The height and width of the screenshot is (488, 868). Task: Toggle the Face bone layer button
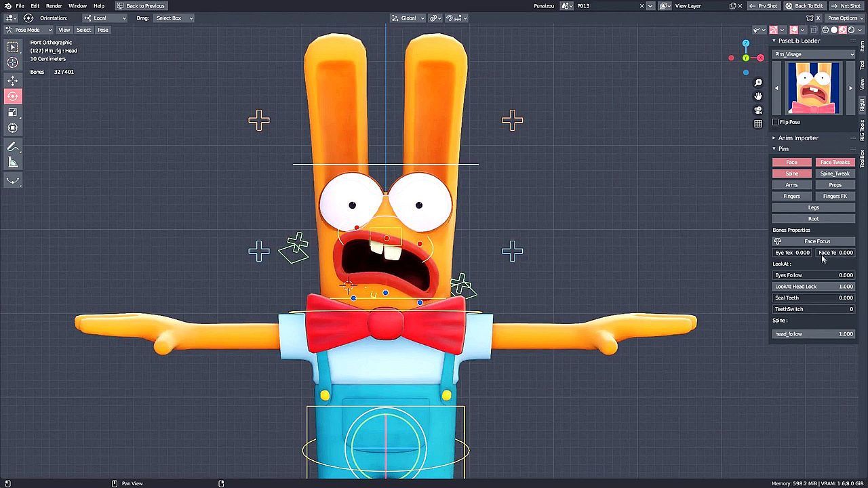pyautogui.click(x=791, y=162)
